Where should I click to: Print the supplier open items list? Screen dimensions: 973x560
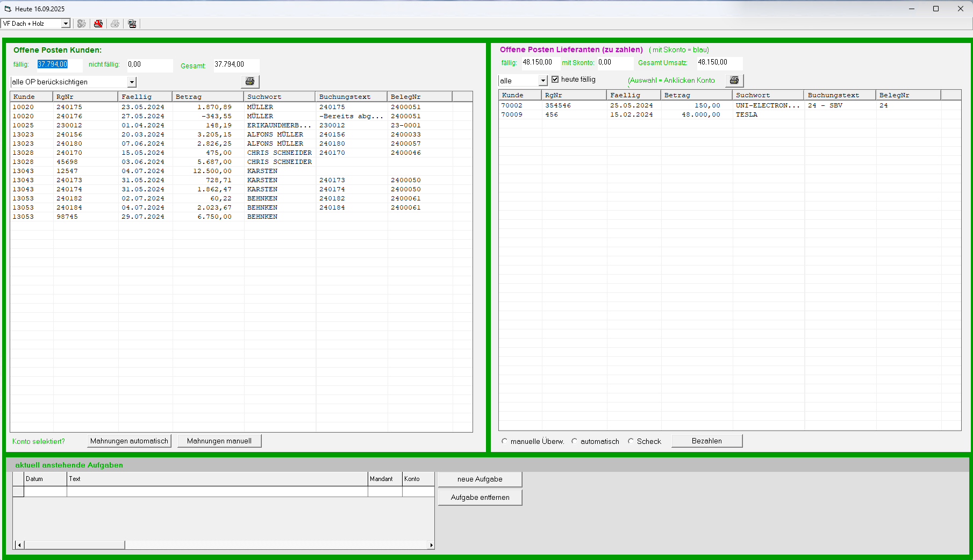click(734, 80)
